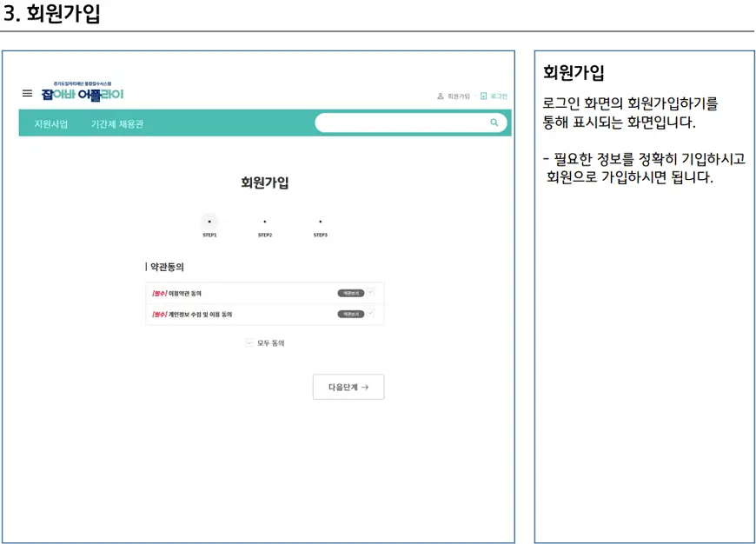
Task: Click the STEP2 indicator dot
Action: pos(265,222)
